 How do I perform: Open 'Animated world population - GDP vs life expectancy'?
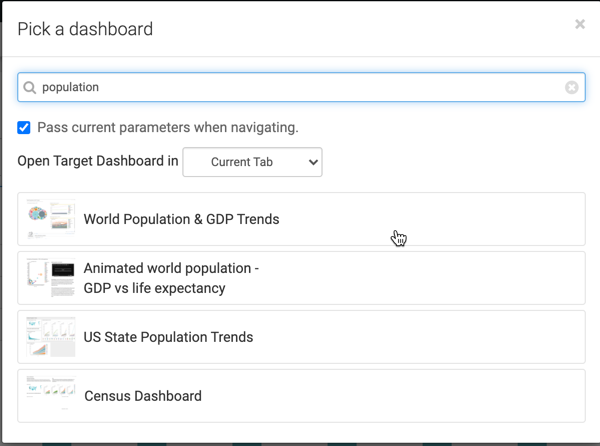[171, 278]
